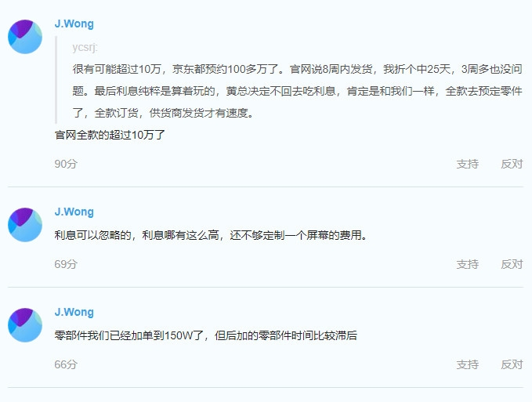Click the quoted author name ycsrj
532x402 pixels.
(85, 47)
